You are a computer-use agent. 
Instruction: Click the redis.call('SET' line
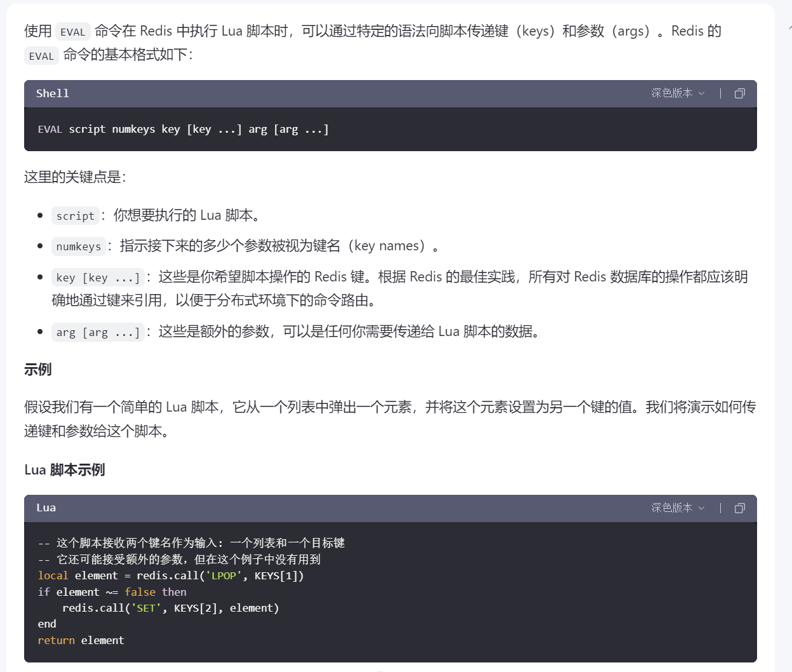(x=171, y=608)
